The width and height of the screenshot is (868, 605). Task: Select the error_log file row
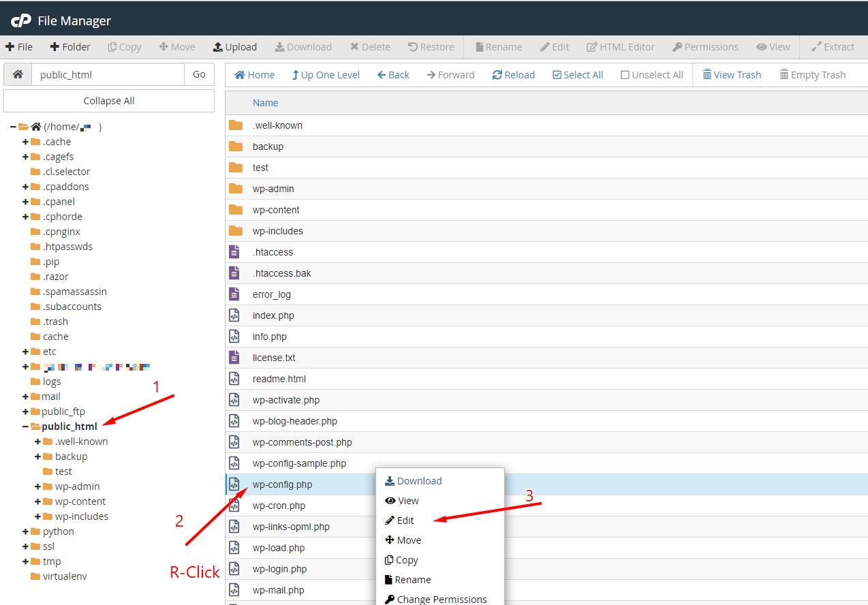546,294
